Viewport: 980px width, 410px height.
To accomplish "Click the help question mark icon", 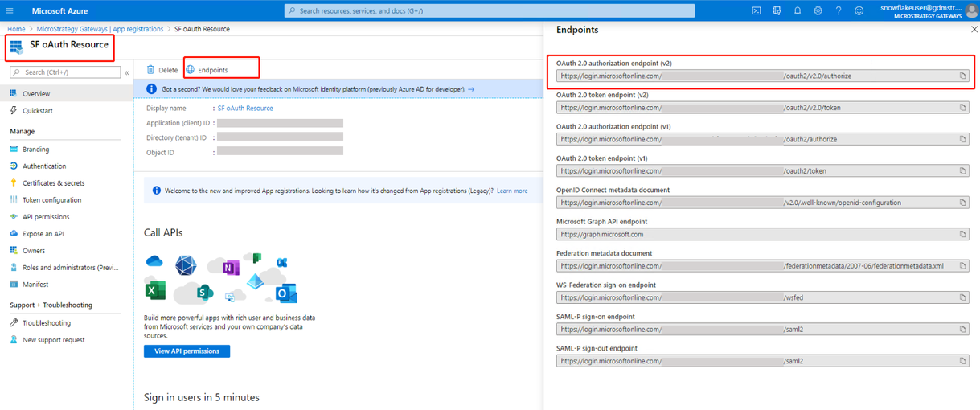I will 839,11.
